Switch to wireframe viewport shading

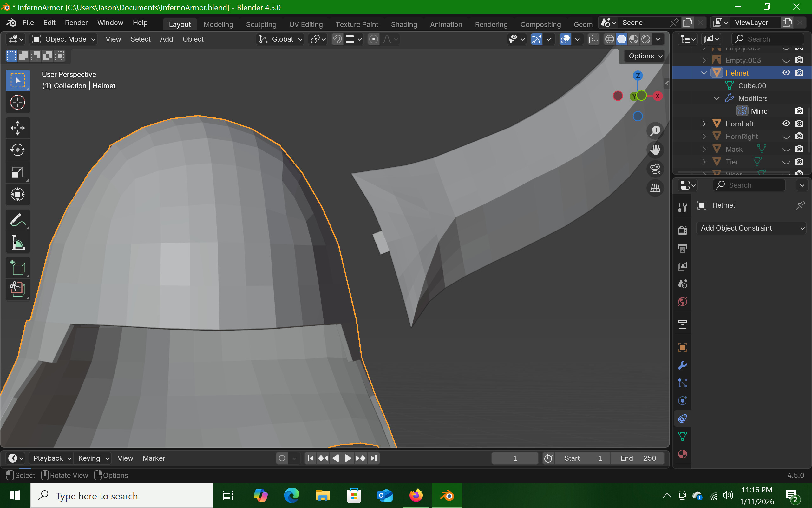[609, 39]
